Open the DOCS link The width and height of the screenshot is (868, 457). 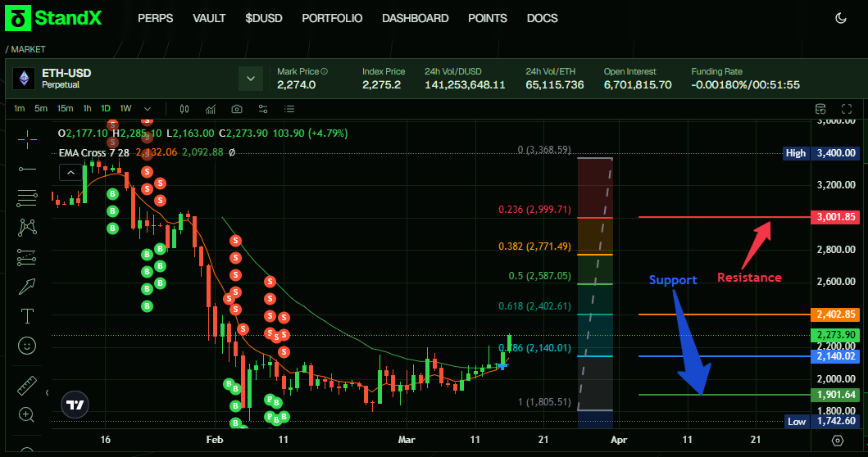[542, 18]
